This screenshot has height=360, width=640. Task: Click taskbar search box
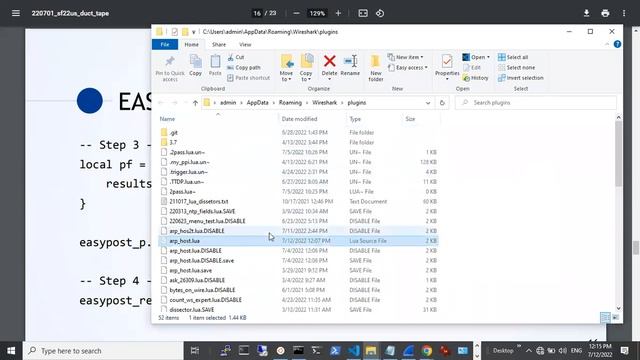(104, 351)
